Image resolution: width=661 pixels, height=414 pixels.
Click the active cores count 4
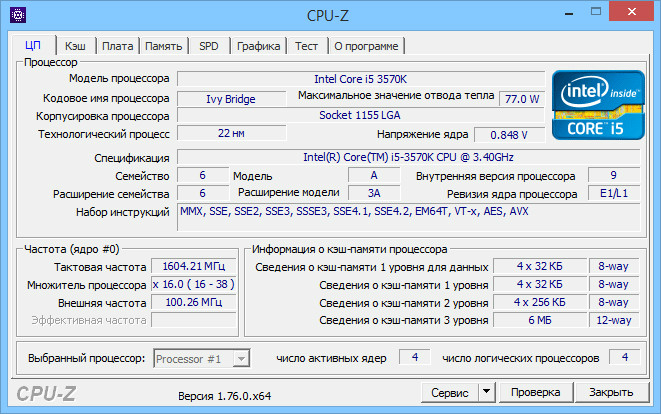coord(415,357)
